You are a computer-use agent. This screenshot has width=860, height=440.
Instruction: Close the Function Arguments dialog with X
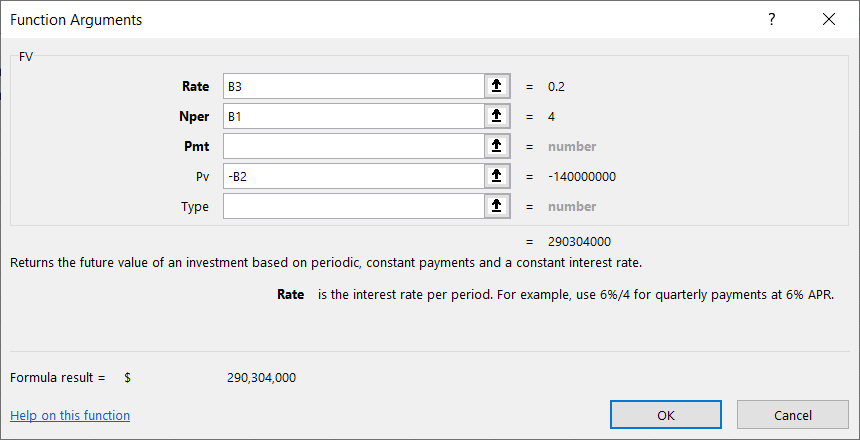[828, 19]
